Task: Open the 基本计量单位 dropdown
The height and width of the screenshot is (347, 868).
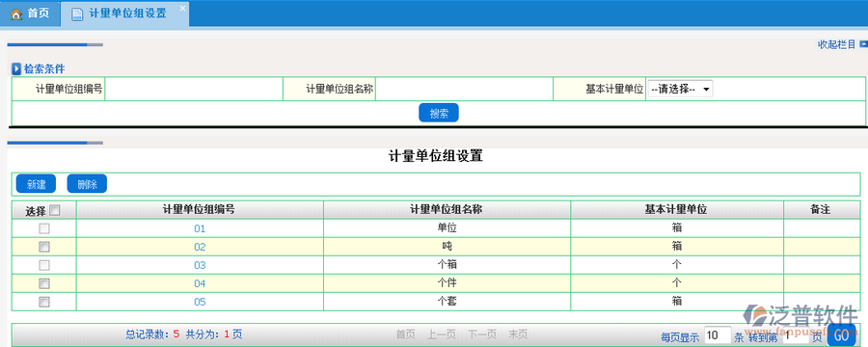Action: (680, 89)
